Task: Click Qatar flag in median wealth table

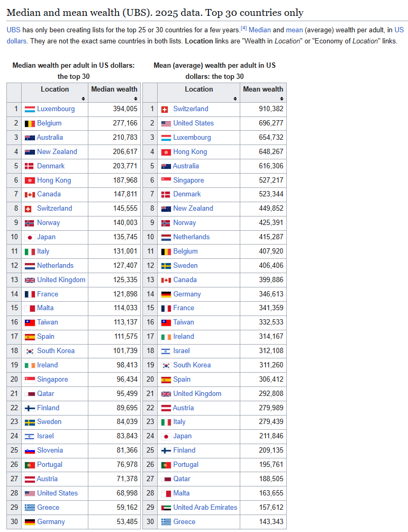Action: tap(30, 394)
